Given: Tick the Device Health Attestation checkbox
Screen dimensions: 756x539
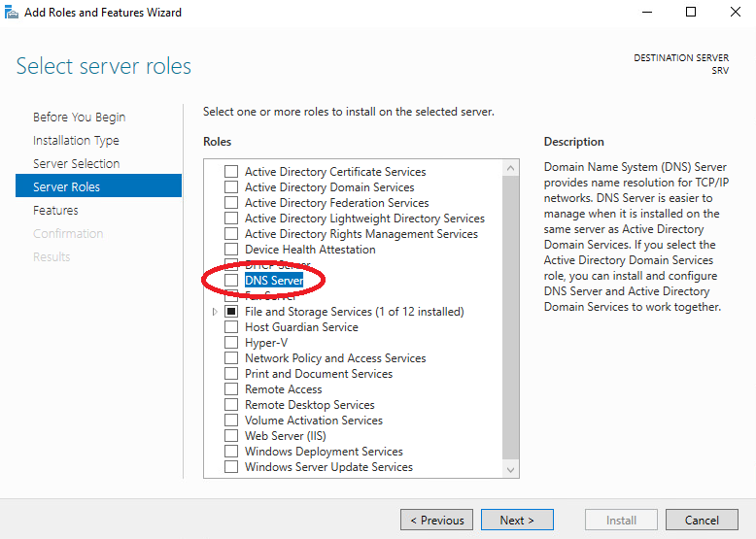Looking at the screenshot, I should pyautogui.click(x=231, y=249).
